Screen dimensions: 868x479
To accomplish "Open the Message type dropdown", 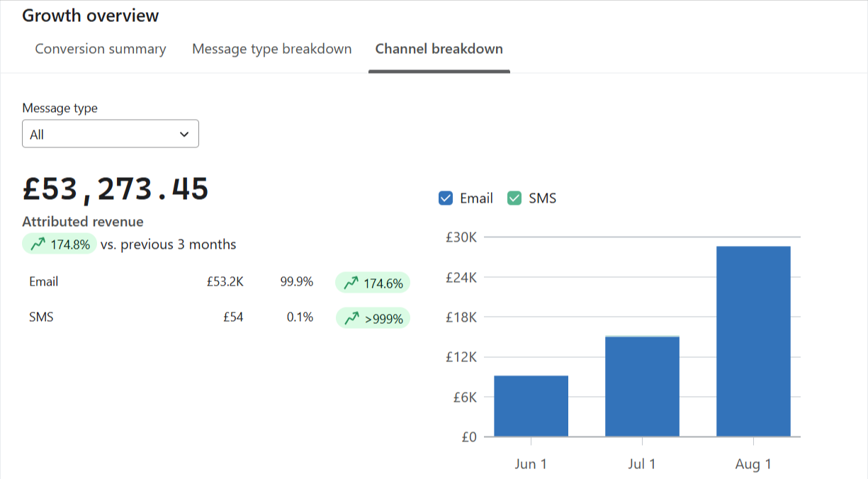I will (110, 134).
